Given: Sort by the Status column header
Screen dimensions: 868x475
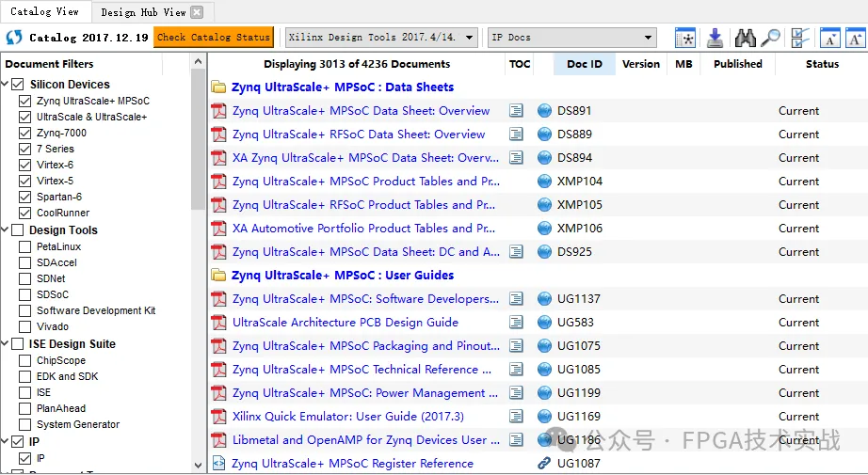Looking at the screenshot, I should coord(822,64).
